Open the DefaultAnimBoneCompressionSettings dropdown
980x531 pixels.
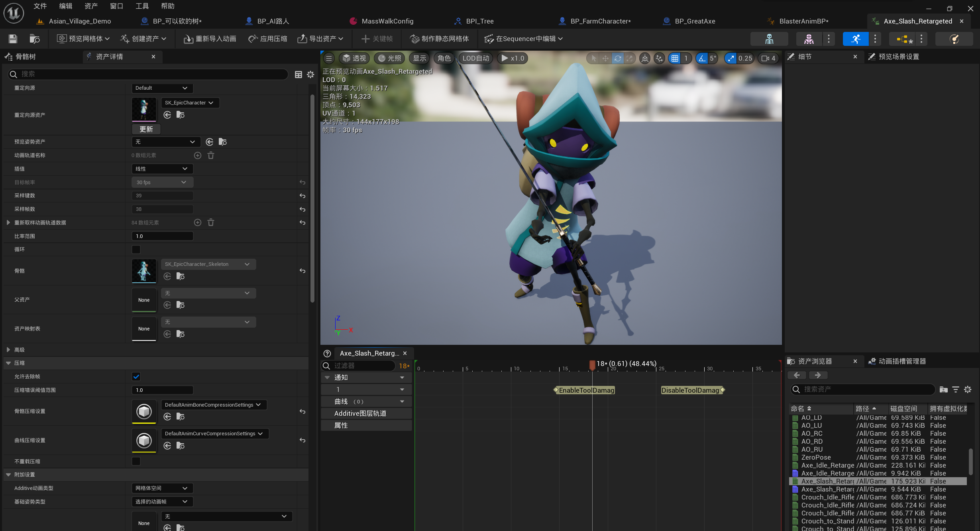tap(214, 405)
